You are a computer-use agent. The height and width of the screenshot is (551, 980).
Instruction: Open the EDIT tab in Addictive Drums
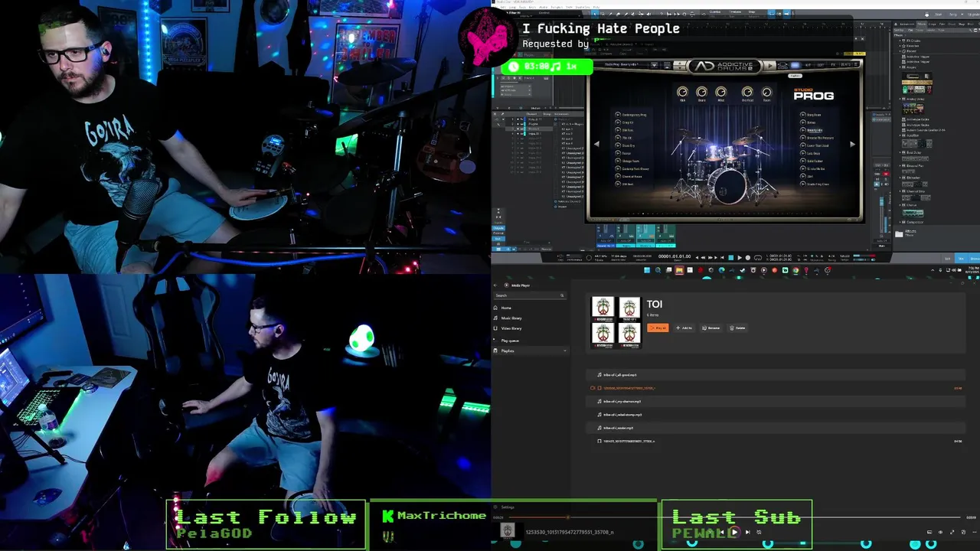click(822, 65)
